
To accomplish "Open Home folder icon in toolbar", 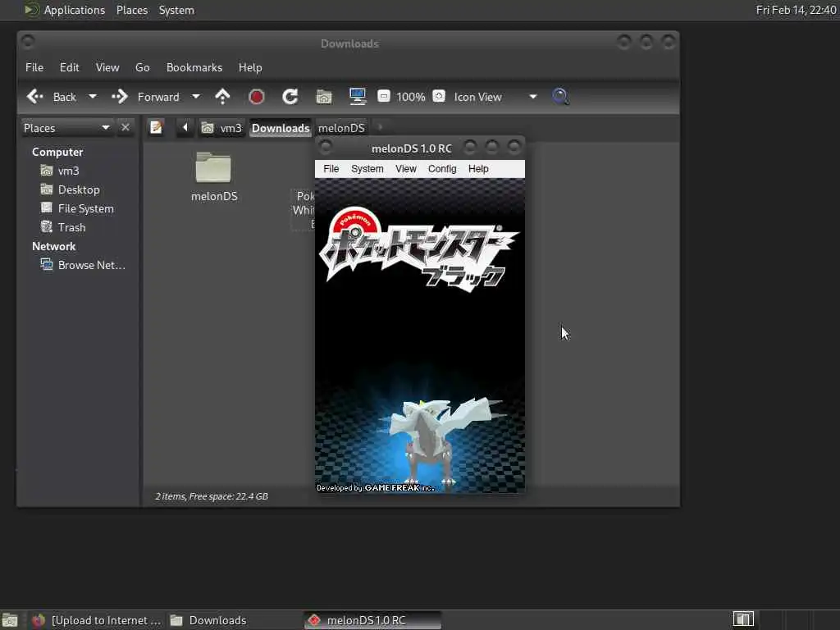I will (x=323, y=97).
